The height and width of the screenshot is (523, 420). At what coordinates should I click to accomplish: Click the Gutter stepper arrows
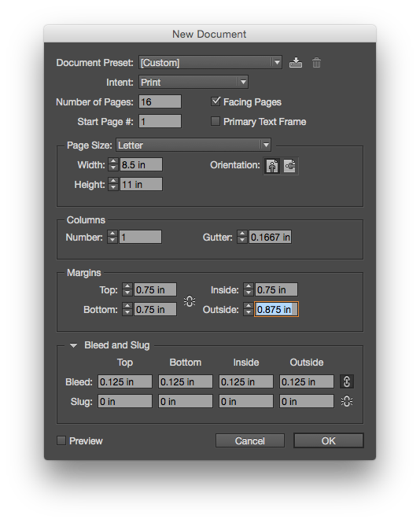click(x=242, y=237)
